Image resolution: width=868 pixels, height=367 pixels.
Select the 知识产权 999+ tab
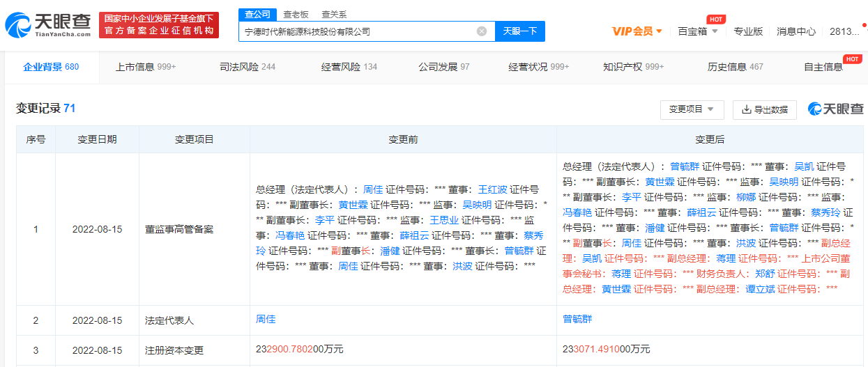(634, 67)
